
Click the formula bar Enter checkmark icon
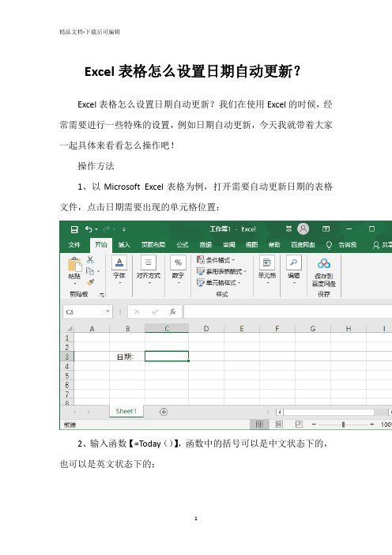155,311
